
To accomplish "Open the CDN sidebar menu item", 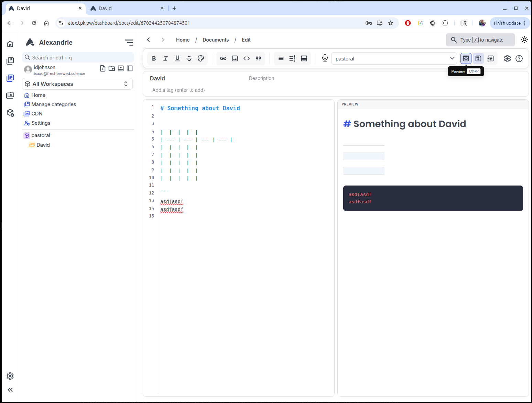I will [37, 114].
